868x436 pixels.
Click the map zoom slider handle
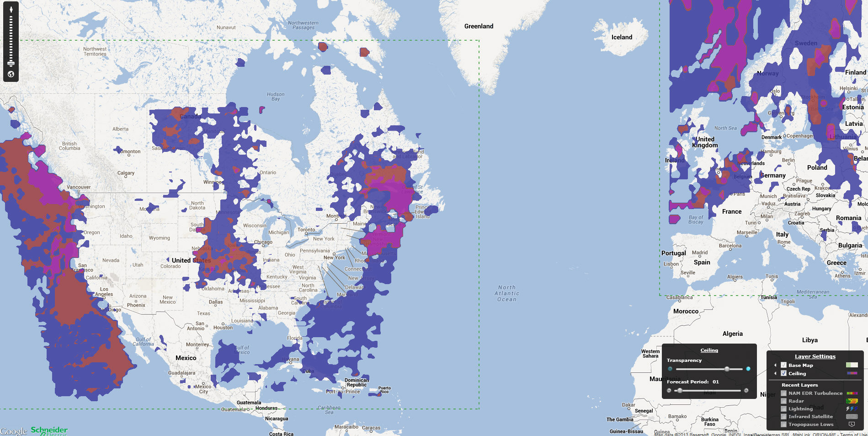tap(11, 64)
